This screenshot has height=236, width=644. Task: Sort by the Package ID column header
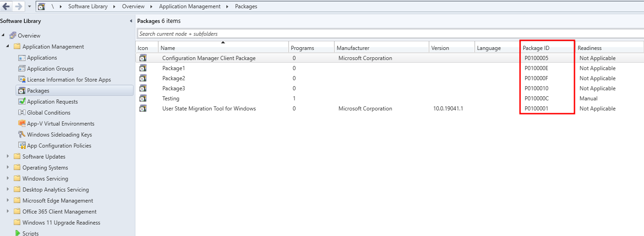pos(548,47)
